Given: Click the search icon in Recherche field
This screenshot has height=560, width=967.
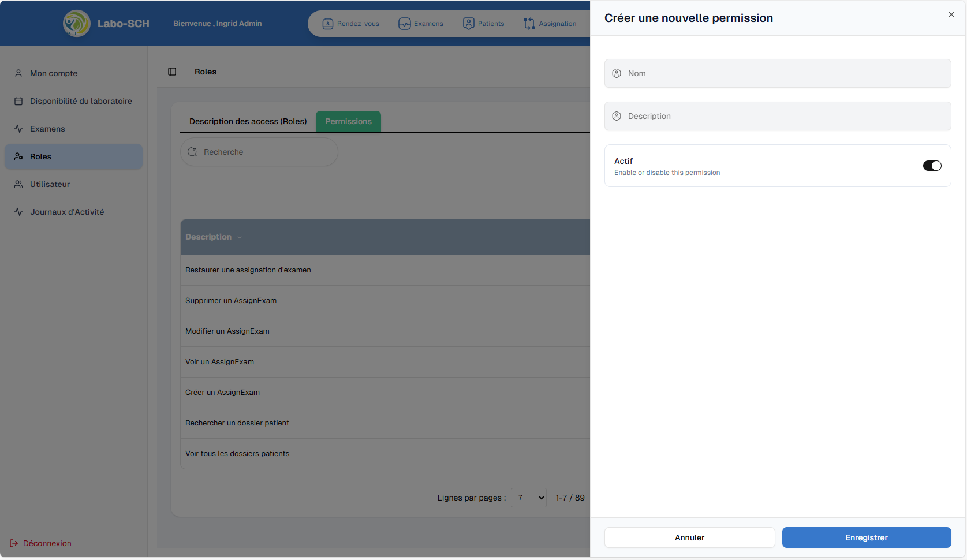Looking at the screenshot, I should (x=193, y=152).
